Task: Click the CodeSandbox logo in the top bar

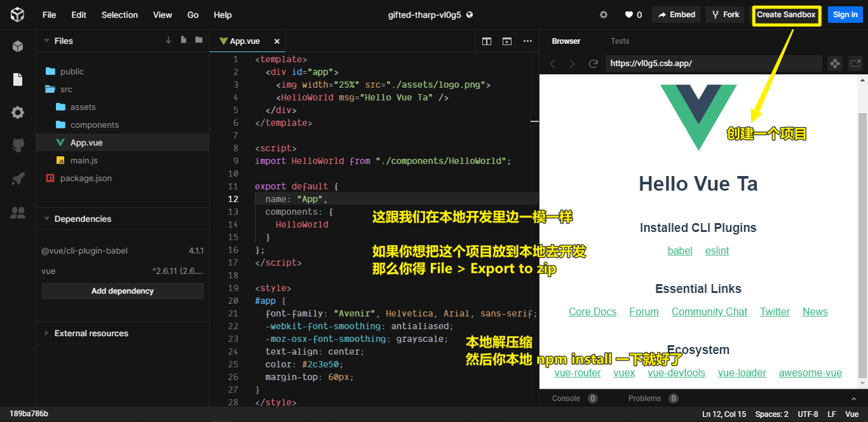Action: click(18, 15)
